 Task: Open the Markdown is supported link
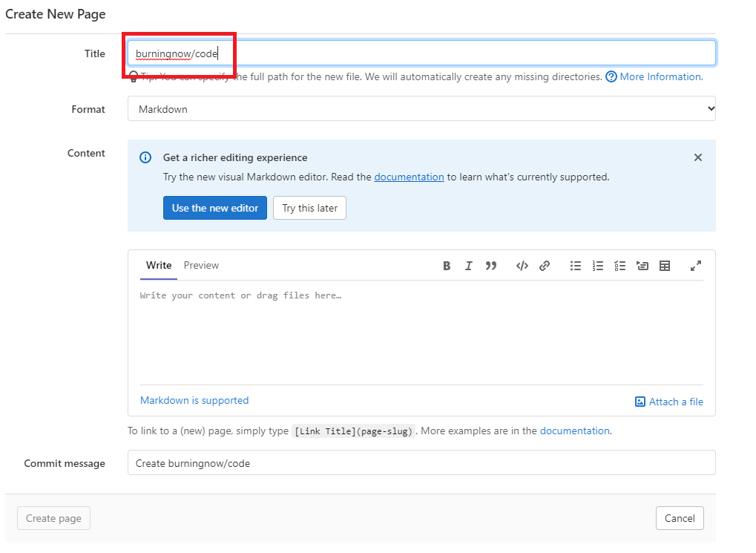(194, 401)
